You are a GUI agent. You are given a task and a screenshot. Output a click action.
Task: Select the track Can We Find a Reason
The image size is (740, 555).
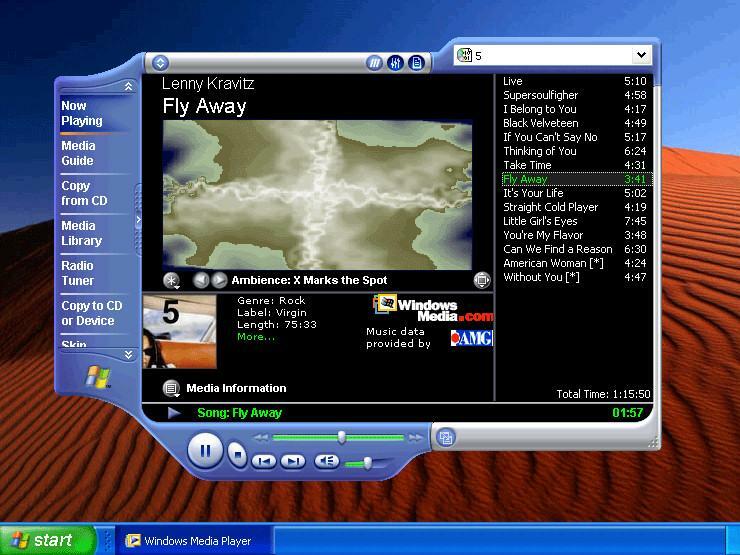pyautogui.click(x=575, y=249)
